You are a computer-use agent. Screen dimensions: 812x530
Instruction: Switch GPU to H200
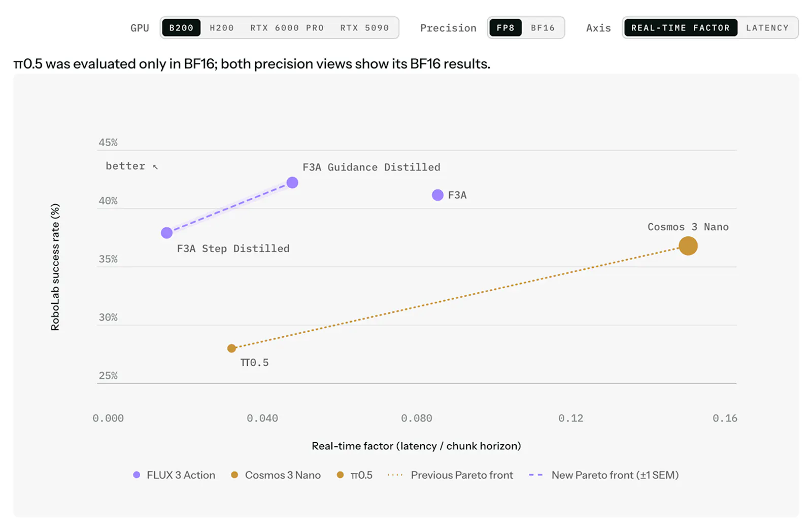click(x=222, y=28)
